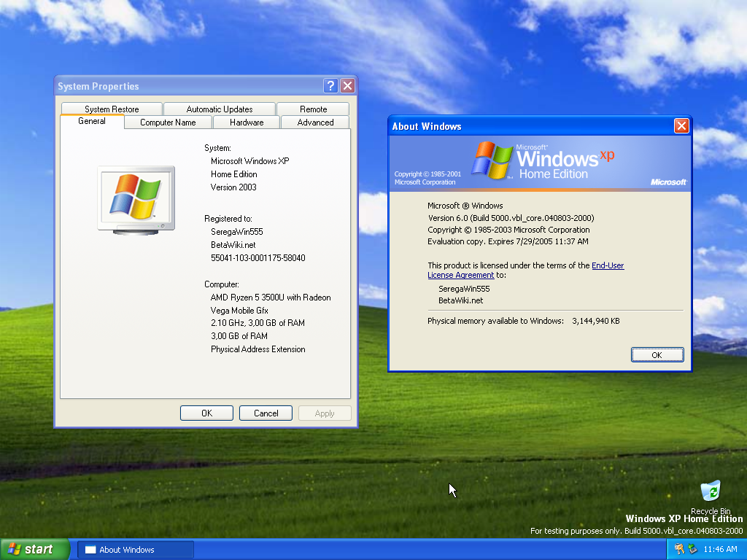Click 'SeregaWin555' in System Properties
The height and width of the screenshot is (560, 747).
click(237, 232)
